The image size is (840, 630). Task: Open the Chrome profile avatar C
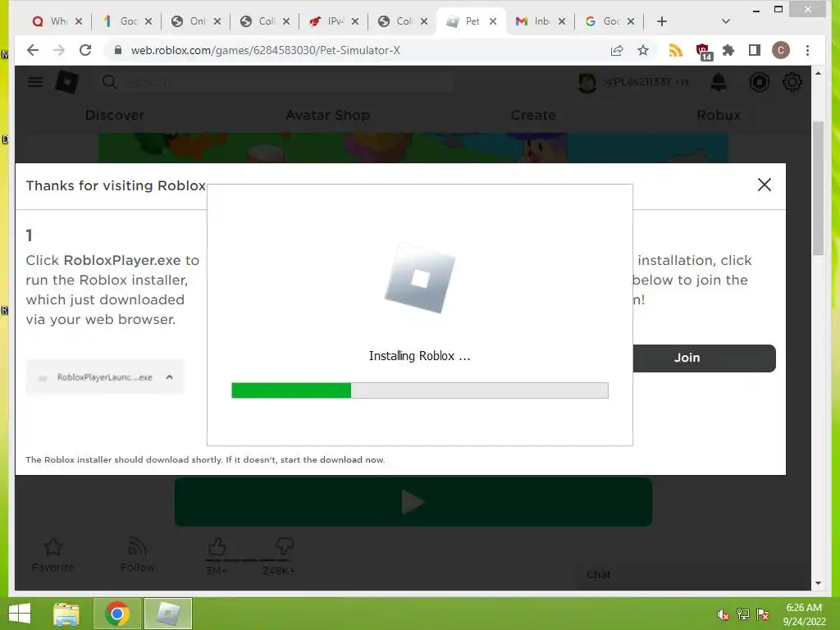[x=781, y=50]
